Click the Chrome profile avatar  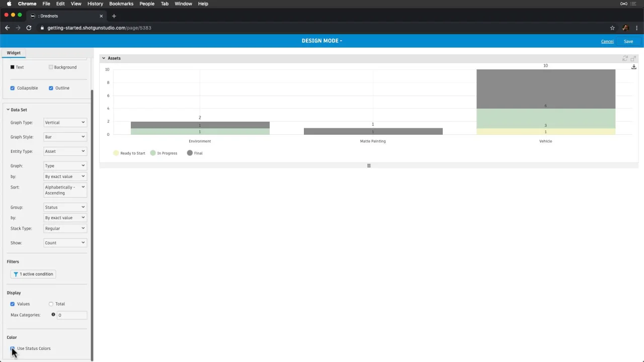625,28
